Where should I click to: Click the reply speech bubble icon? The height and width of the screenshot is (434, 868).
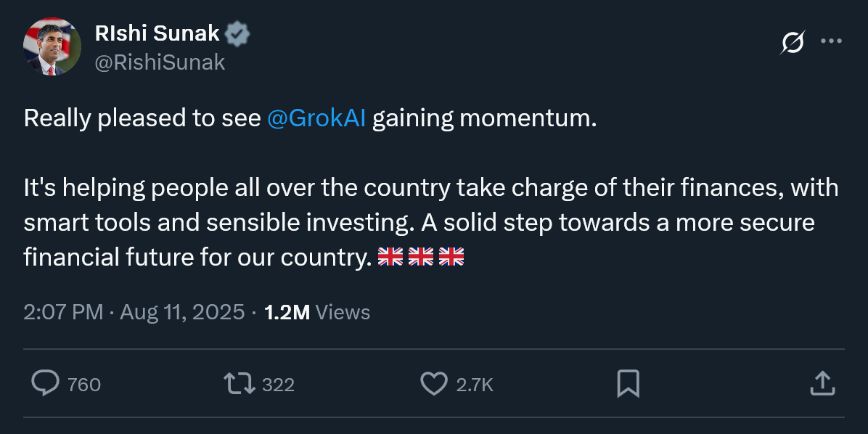coord(46,383)
